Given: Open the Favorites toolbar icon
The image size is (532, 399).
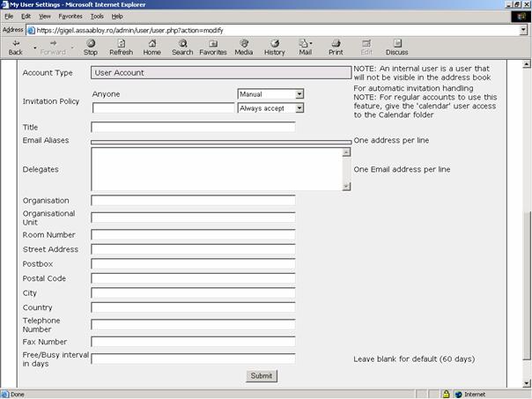Looking at the screenshot, I should pos(212,43).
